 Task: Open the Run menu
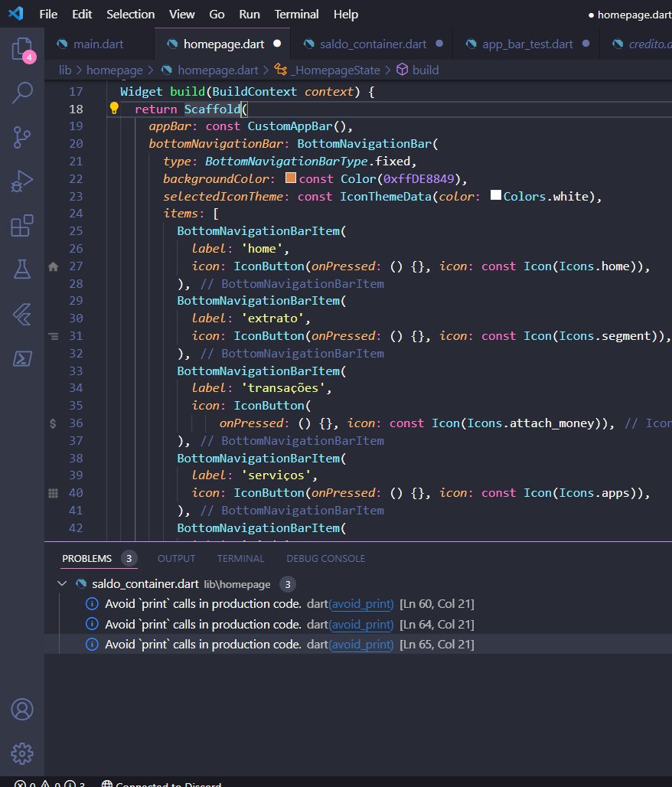(250, 14)
